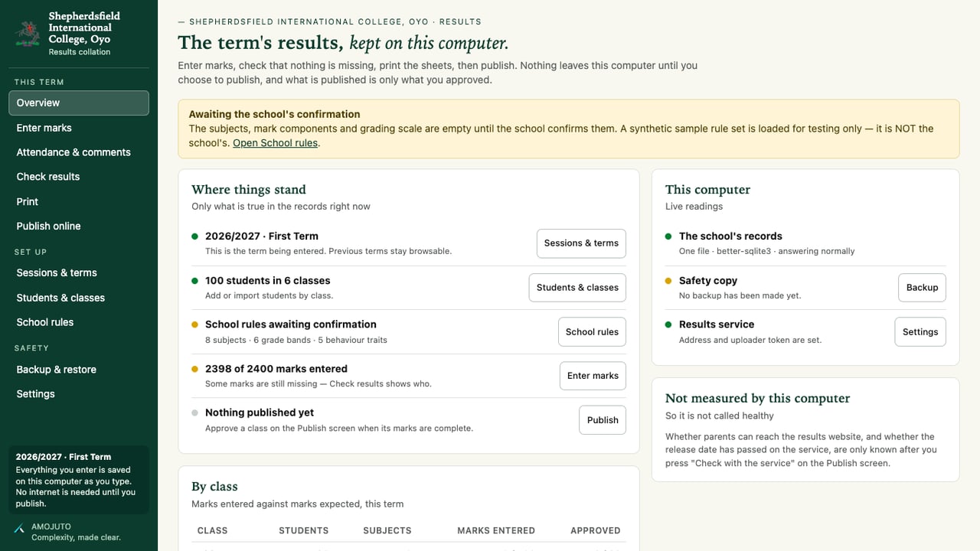Screen dimensions: 980x551
Task: Click the STUDENTS column header
Action: click(304, 530)
